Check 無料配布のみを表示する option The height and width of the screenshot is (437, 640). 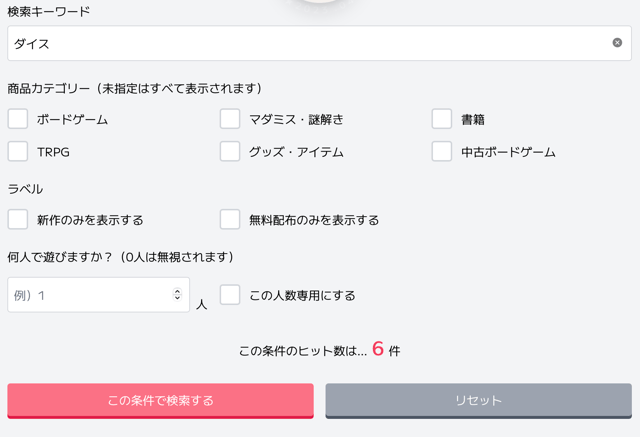(230, 220)
